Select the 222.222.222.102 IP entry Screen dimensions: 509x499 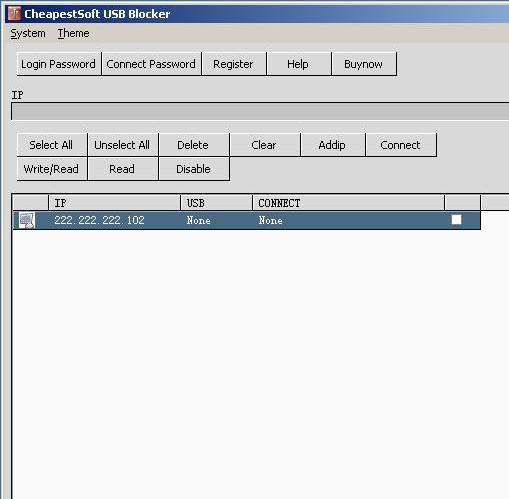(x=99, y=220)
